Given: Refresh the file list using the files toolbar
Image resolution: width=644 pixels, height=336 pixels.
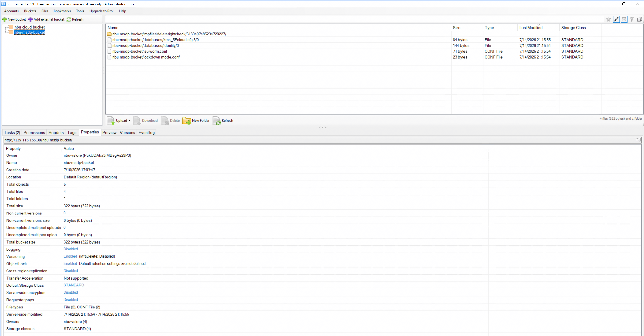Looking at the screenshot, I should point(223,120).
